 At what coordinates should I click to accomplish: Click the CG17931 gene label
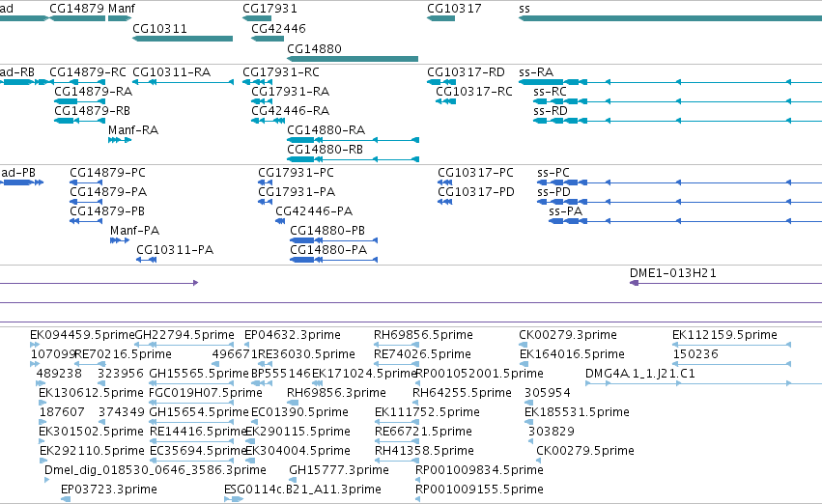(269, 9)
